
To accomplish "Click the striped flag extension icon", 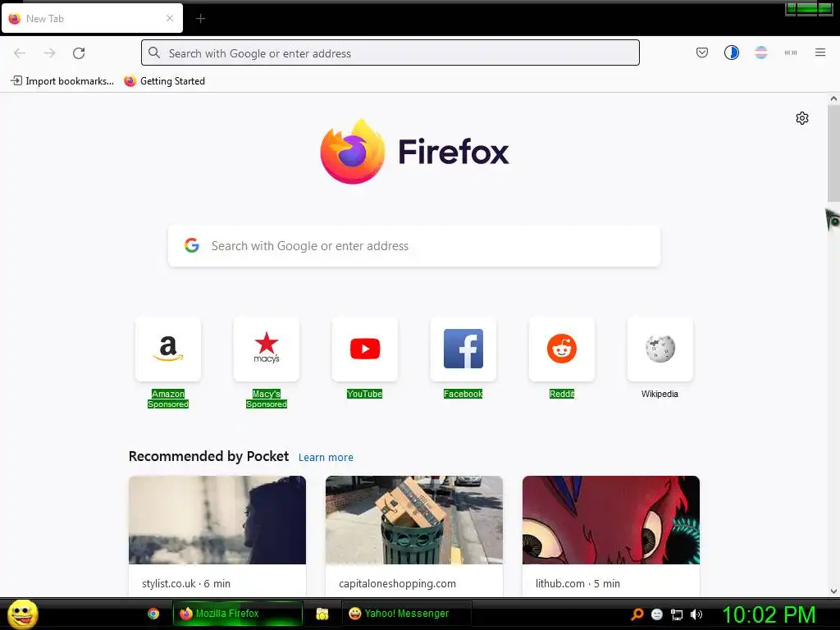I will pyautogui.click(x=760, y=52).
